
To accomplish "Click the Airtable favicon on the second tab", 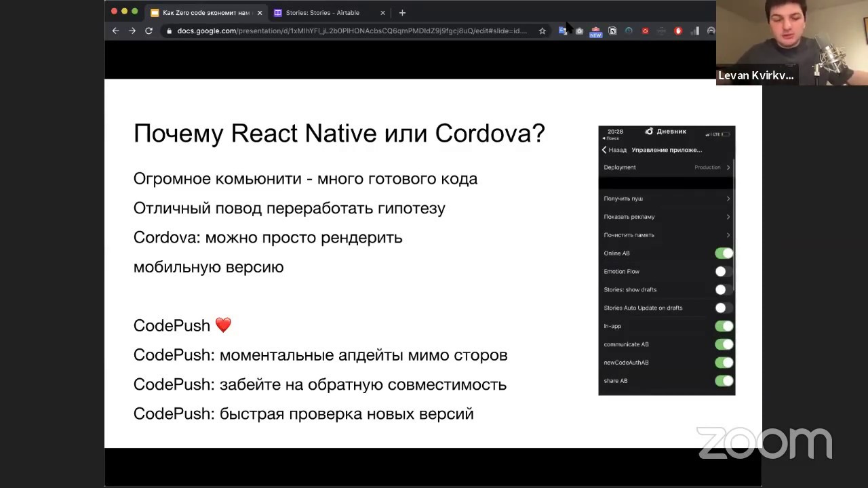I will point(278,12).
